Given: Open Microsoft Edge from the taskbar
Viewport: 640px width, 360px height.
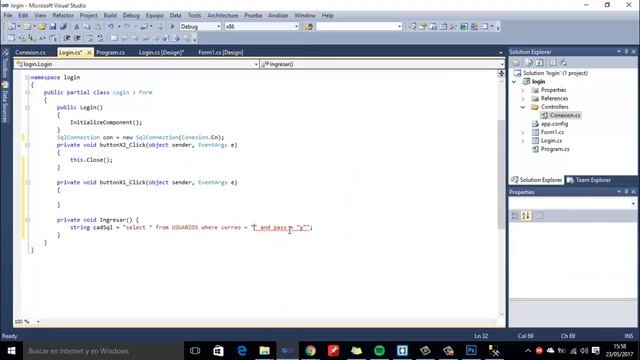Looking at the screenshot, I should point(242,351).
